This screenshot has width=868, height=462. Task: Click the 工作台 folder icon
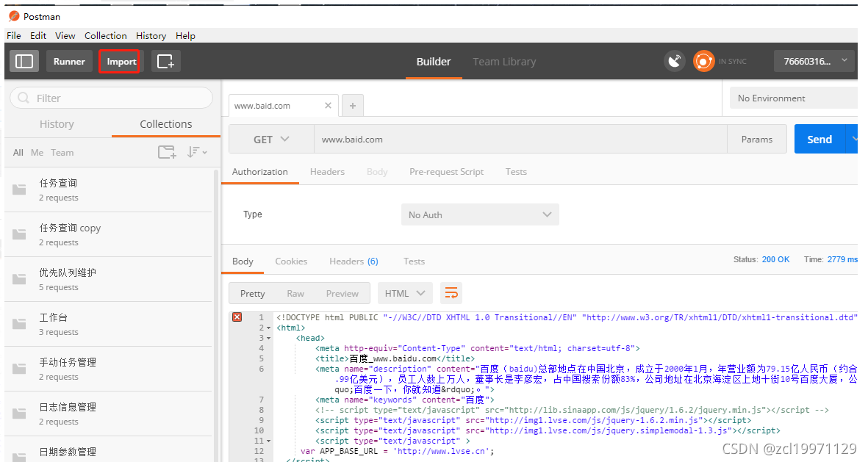point(19,324)
